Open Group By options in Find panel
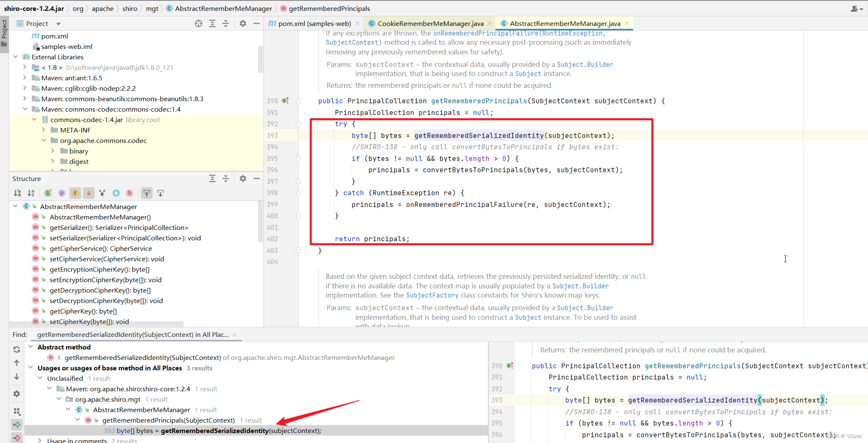Image resolution: width=868 pixels, height=443 pixels. pyautogui.click(x=16, y=411)
